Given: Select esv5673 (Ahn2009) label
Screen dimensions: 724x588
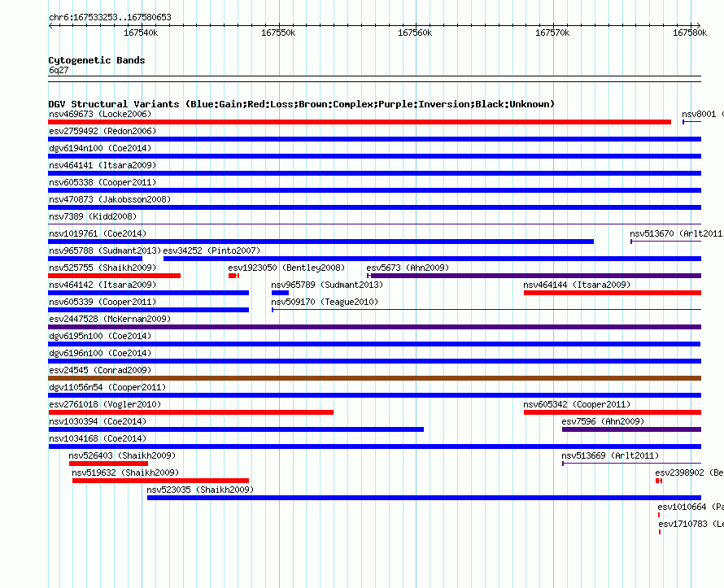Looking at the screenshot, I should [x=408, y=268].
